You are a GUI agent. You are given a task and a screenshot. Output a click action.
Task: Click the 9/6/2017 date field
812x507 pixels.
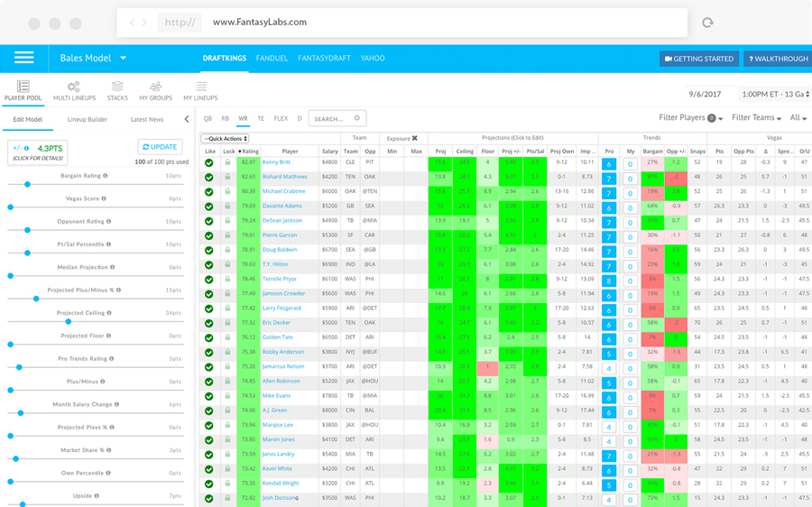(x=709, y=94)
